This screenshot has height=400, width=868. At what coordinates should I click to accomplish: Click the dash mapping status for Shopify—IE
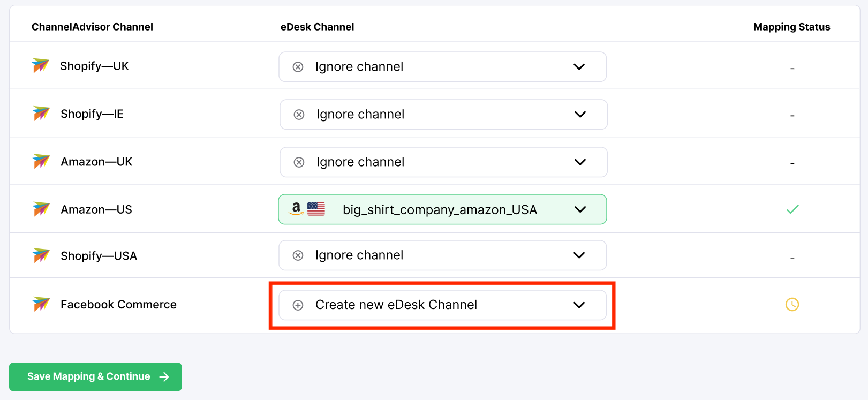(x=792, y=116)
